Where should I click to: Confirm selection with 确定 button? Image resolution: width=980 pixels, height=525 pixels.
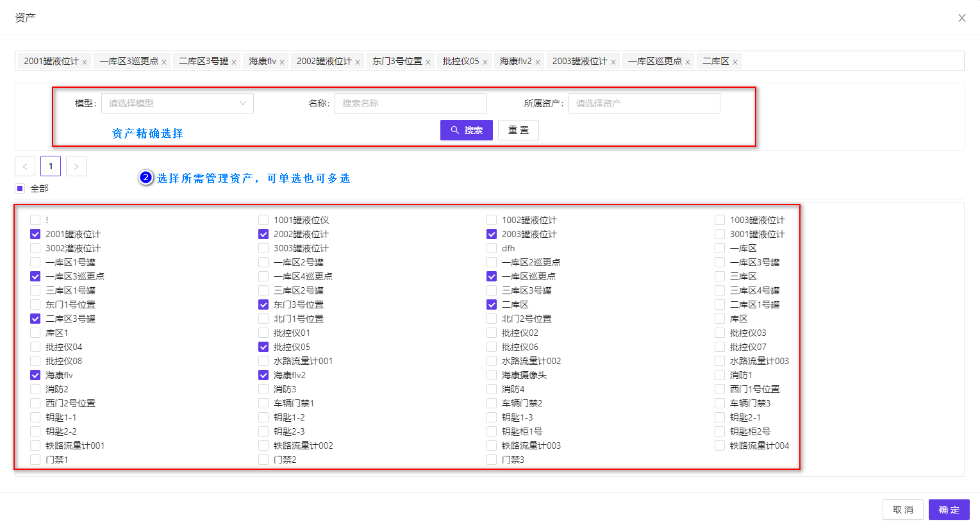pyautogui.click(x=949, y=510)
